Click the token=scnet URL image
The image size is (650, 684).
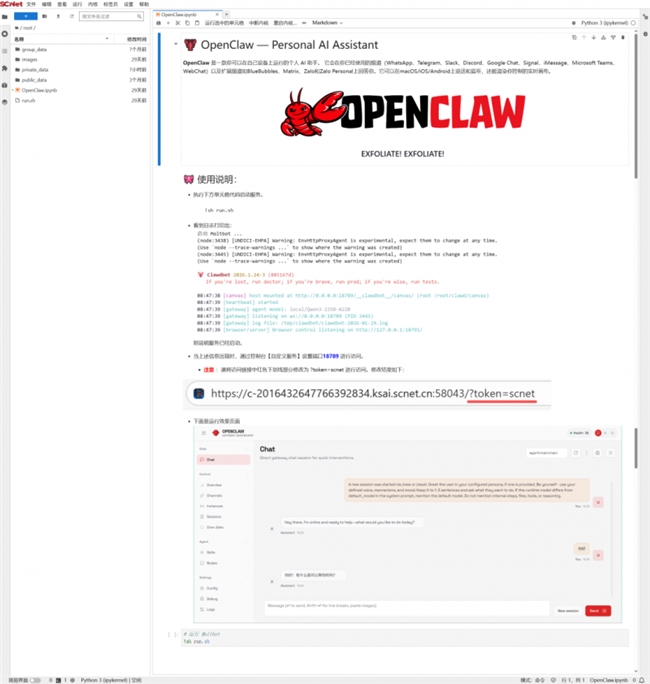coord(367,394)
